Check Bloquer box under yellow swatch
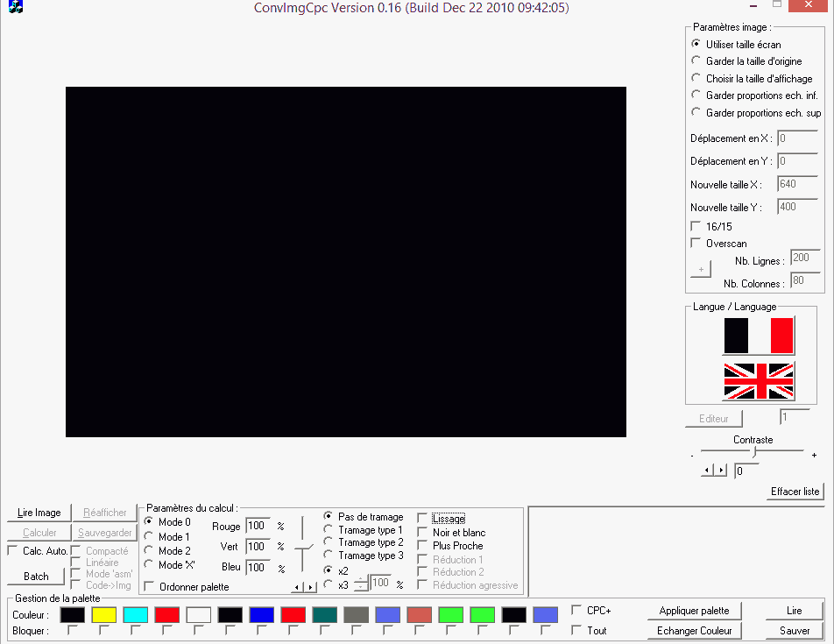 pyautogui.click(x=103, y=630)
